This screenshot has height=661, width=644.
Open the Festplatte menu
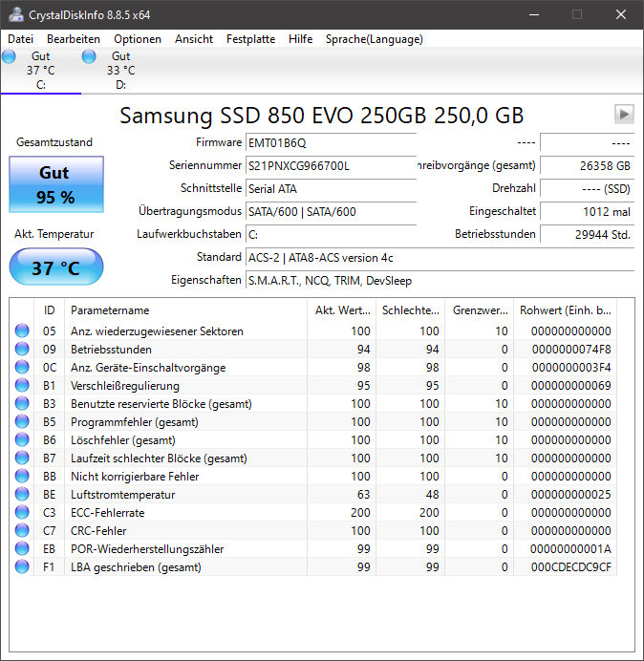pyautogui.click(x=250, y=39)
